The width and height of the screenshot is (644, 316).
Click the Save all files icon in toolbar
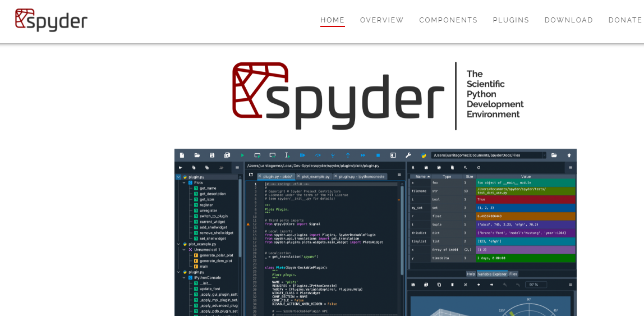coord(227,155)
